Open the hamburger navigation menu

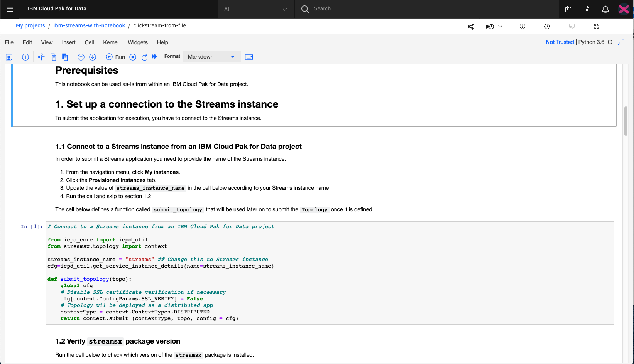pyautogui.click(x=10, y=9)
